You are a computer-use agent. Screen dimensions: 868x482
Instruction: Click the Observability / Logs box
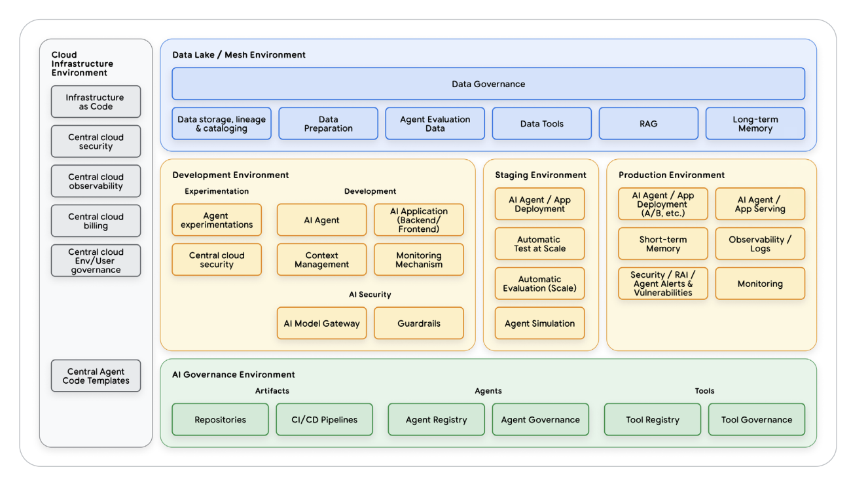click(760, 244)
